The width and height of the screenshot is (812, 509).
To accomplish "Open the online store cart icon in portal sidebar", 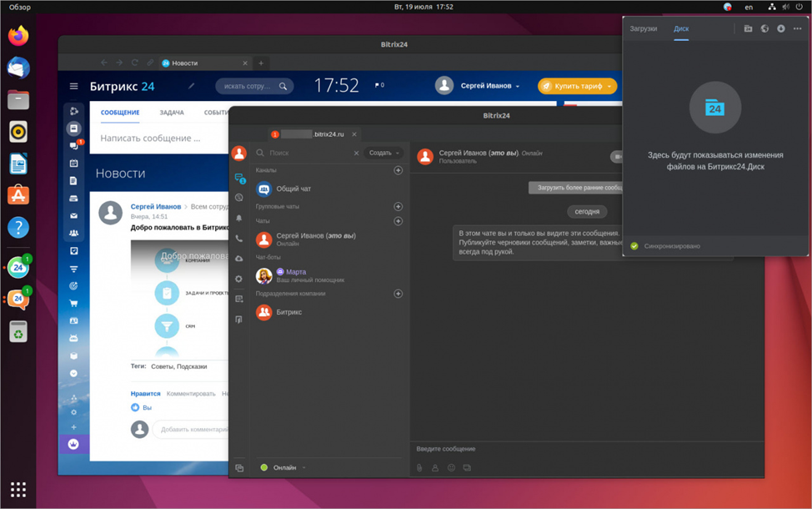I will click(73, 303).
